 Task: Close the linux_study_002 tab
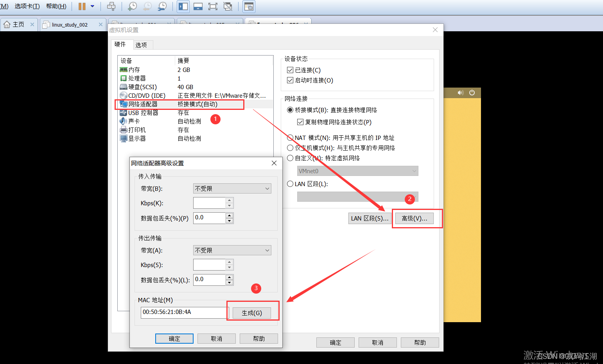coord(100,25)
